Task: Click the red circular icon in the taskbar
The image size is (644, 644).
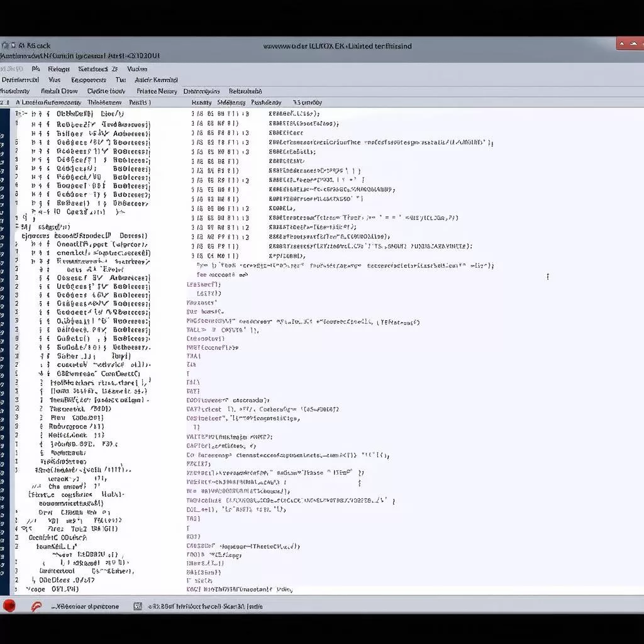Action: pyautogui.click(x=9, y=606)
